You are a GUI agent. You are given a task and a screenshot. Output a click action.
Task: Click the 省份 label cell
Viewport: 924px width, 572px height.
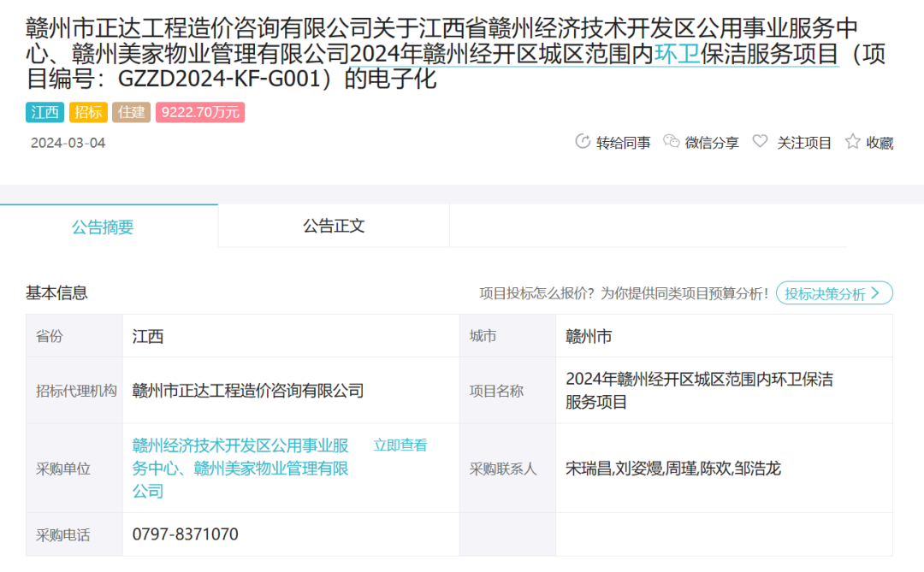[x=74, y=336]
